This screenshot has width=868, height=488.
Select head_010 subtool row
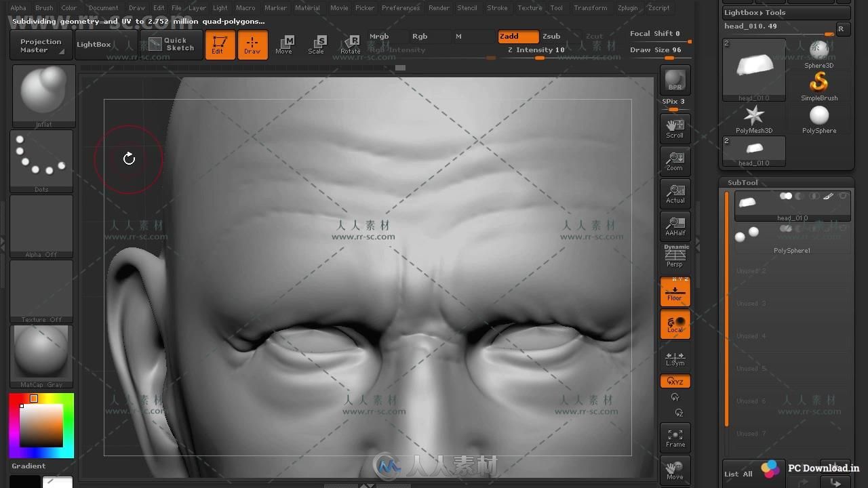(x=792, y=205)
